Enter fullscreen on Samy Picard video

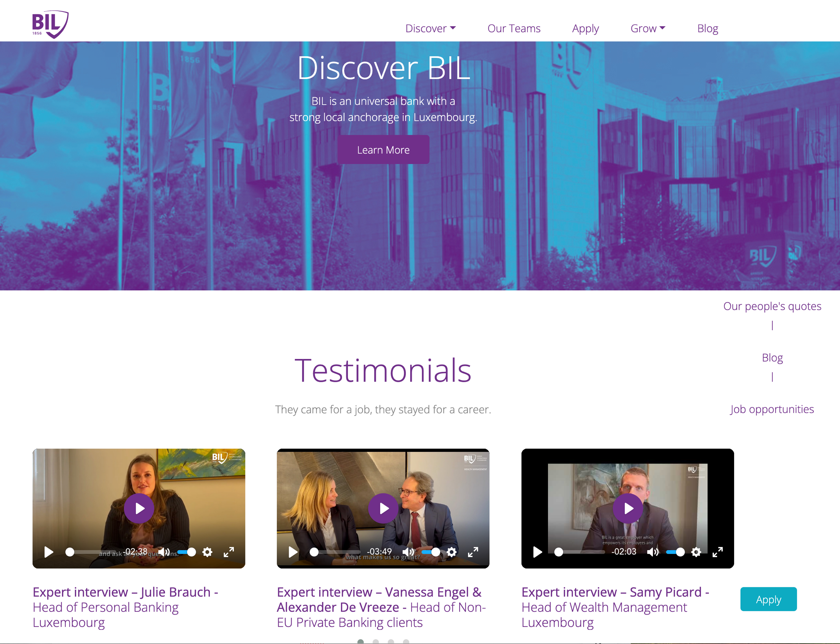[718, 552]
